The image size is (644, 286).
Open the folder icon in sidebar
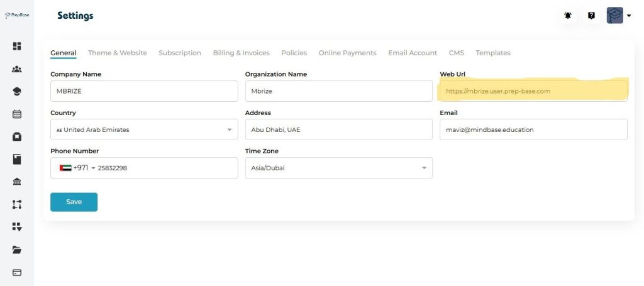[17, 250]
